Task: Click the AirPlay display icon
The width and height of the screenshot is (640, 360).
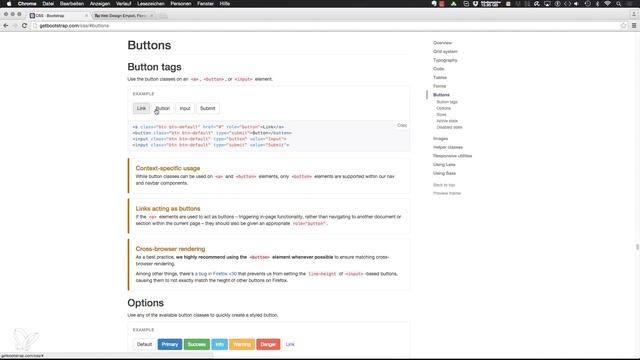Action: click(x=547, y=4)
